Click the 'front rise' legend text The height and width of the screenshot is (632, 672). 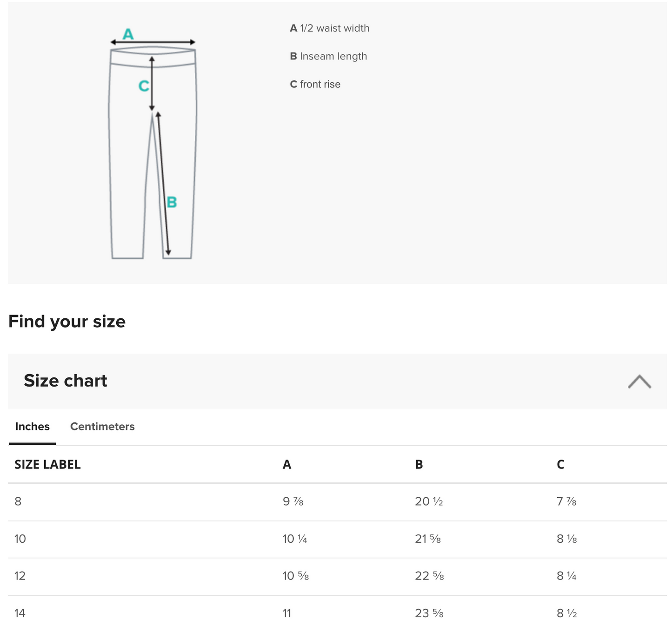tap(315, 84)
